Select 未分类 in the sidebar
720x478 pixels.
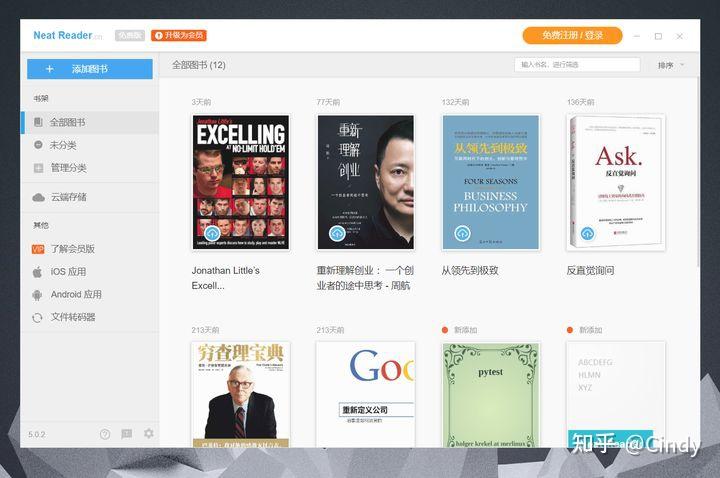[x=90, y=145]
